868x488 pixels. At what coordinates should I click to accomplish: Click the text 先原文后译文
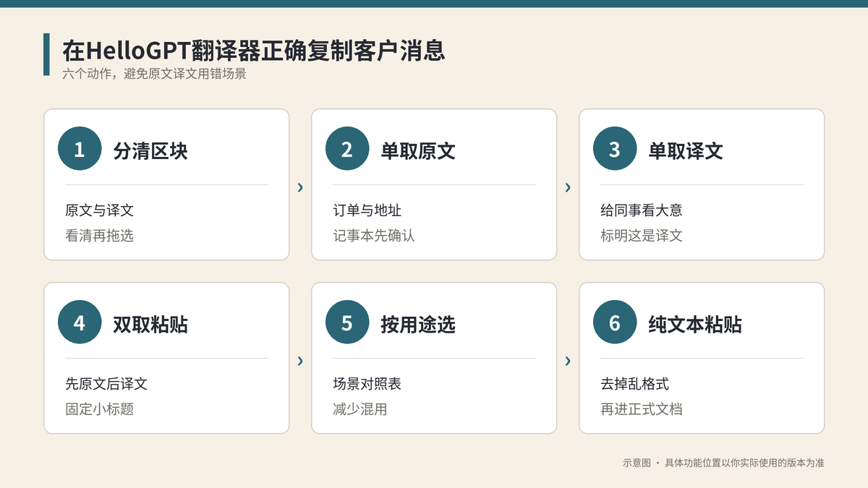(106, 384)
